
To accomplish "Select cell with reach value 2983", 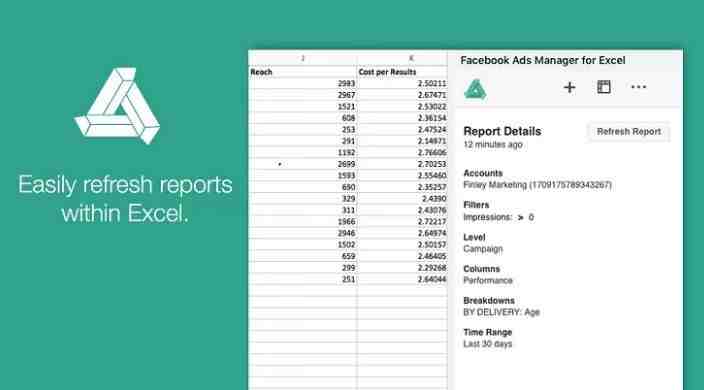I will point(303,83).
